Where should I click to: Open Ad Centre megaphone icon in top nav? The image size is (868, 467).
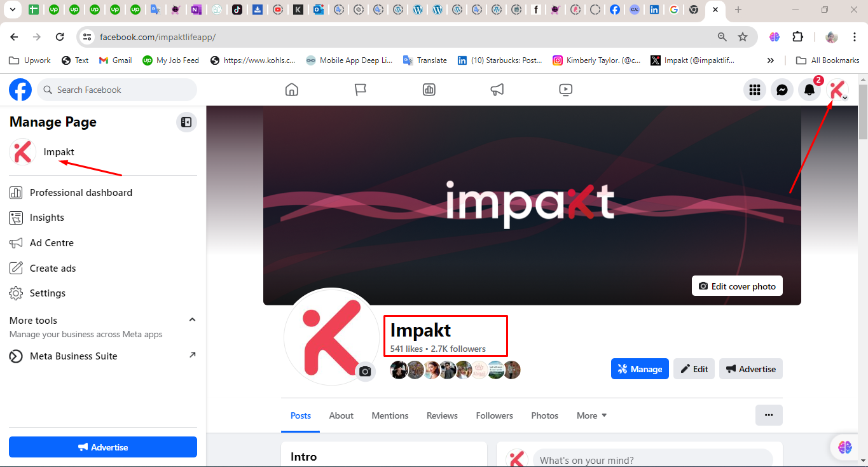point(497,90)
